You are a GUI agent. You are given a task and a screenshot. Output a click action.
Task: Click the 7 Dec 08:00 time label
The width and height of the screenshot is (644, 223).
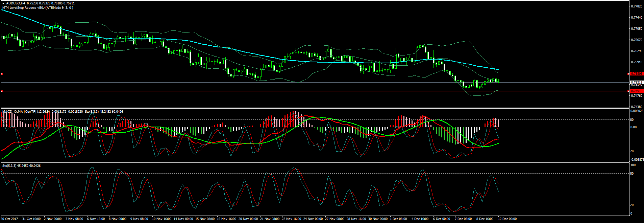click(464, 219)
